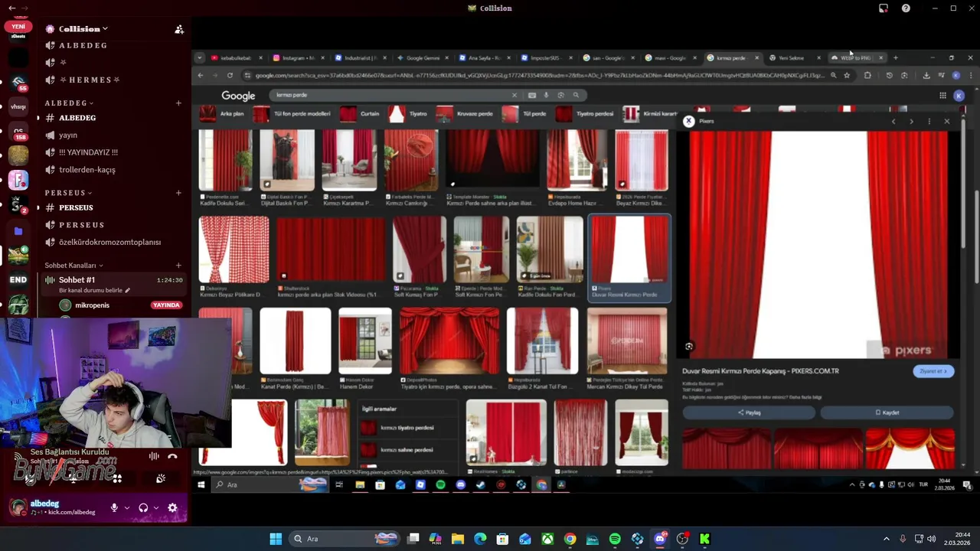Click the voice search microphone in Google
This screenshot has height=551, width=980.
[x=546, y=95]
